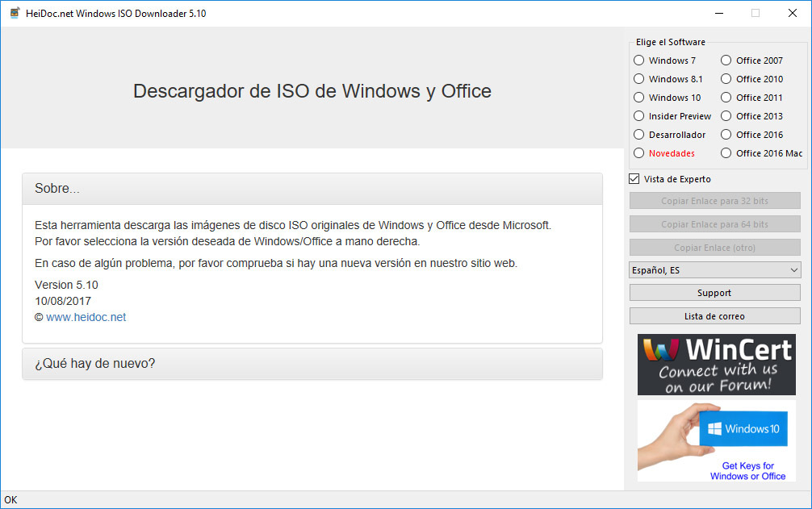The width and height of the screenshot is (812, 509).
Task: Open the Lista de correo
Action: tap(715, 315)
